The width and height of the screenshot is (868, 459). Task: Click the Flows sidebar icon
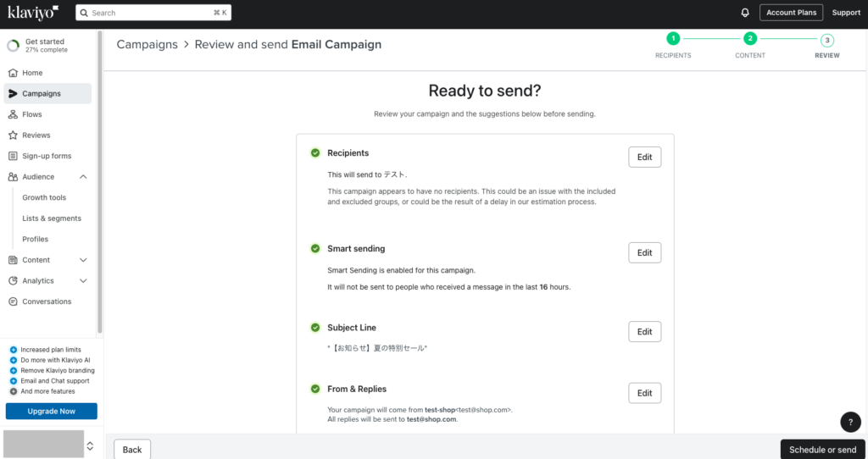[x=13, y=114]
